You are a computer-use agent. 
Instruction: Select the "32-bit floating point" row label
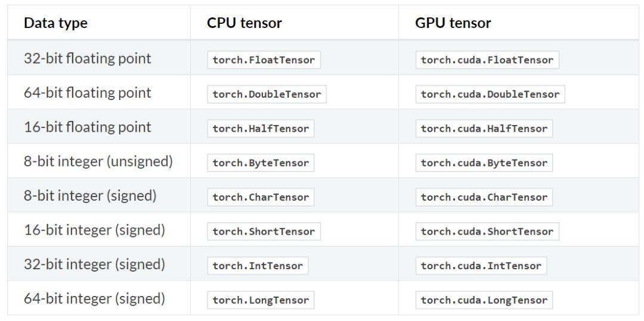pyautogui.click(x=88, y=58)
